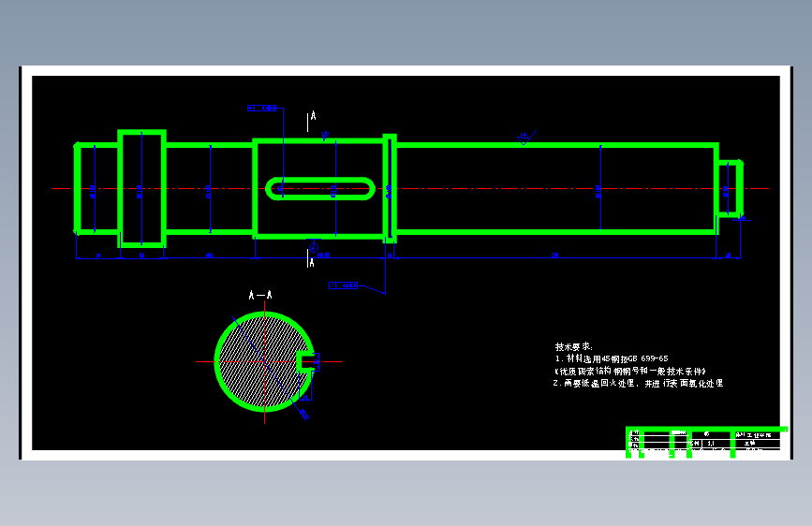The height and width of the screenshot is (526, 812).
Task: Click the narrow flange ring right of the keyway
Action: pyautogui.click(x=390, y=188)
